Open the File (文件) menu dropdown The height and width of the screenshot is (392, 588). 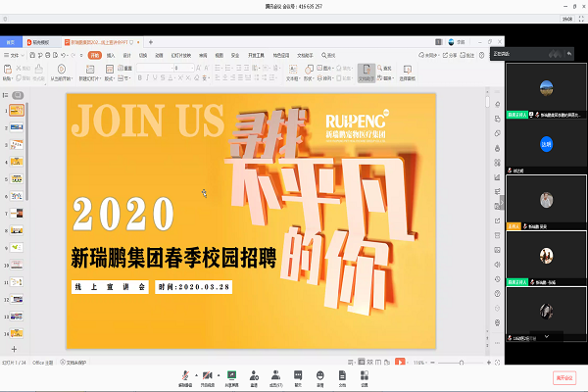pyautogui.click(x=14, y=57)
